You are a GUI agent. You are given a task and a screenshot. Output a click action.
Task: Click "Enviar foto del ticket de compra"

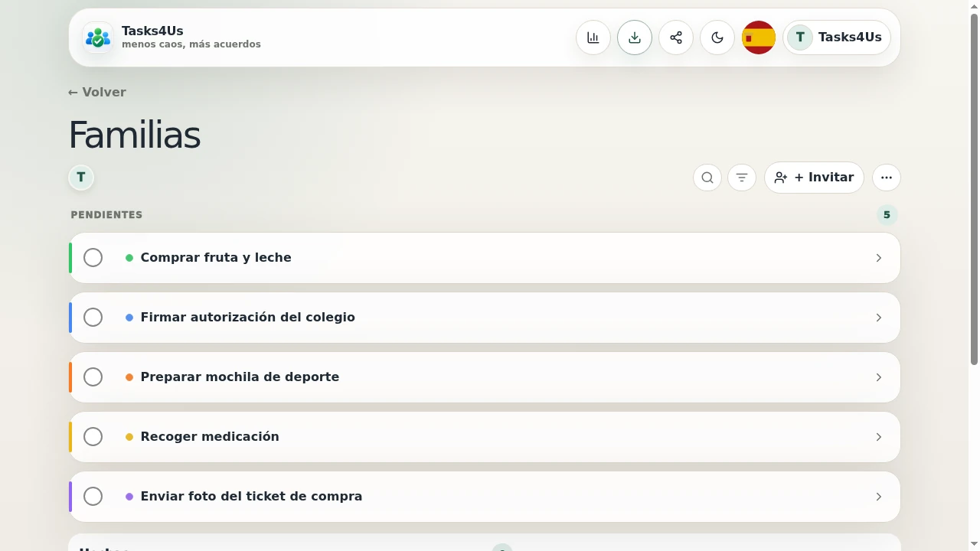pyautogui.click(x=251, y=497)
